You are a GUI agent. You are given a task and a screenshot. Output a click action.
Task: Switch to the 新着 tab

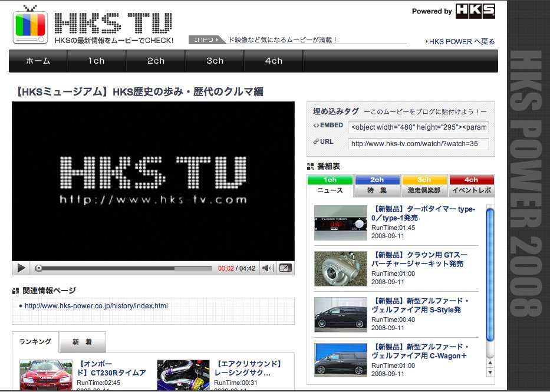(x=83, y=342)
